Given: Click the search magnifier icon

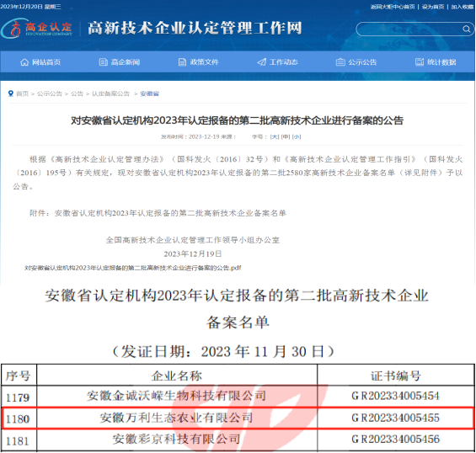Looking at the screenshot, I should pyautogui.click(x=466, y=29).
